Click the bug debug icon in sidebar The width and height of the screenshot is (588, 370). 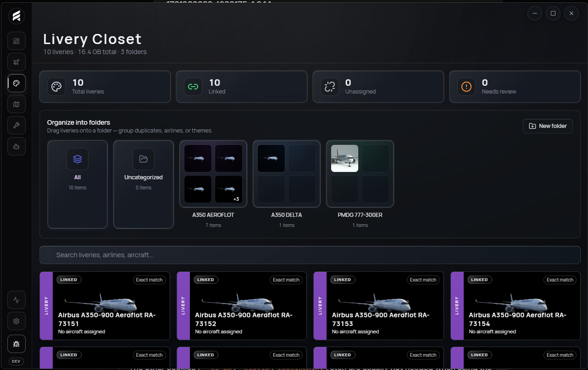click(17, 343)
